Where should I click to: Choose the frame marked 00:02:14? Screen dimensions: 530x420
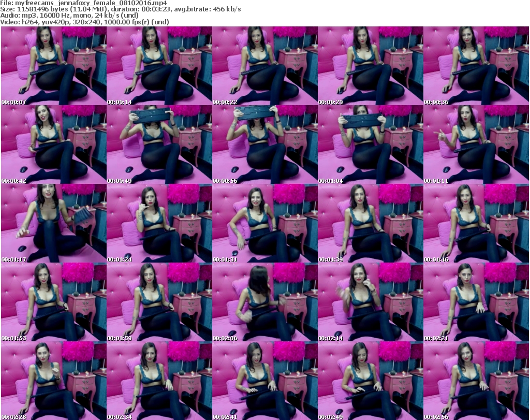pos(371,302)
